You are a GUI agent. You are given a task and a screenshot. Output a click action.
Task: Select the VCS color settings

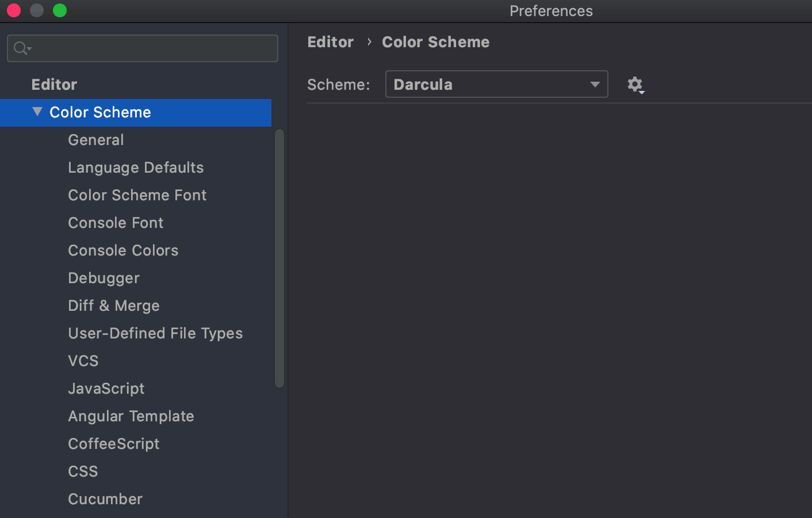pos(83,361)
